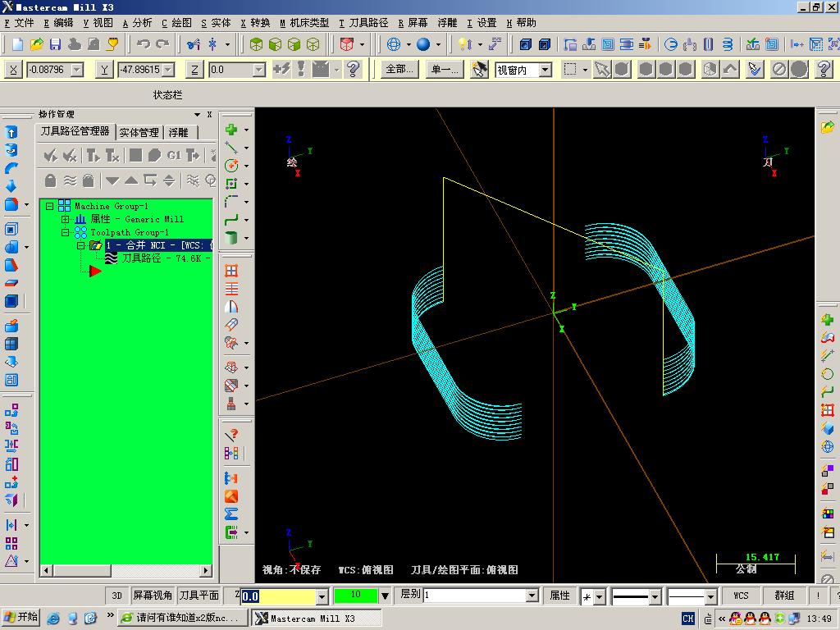This screenshot has width=840, height=630.
Task: Click the blue shaded sphere icon
Action: [423, 44]
